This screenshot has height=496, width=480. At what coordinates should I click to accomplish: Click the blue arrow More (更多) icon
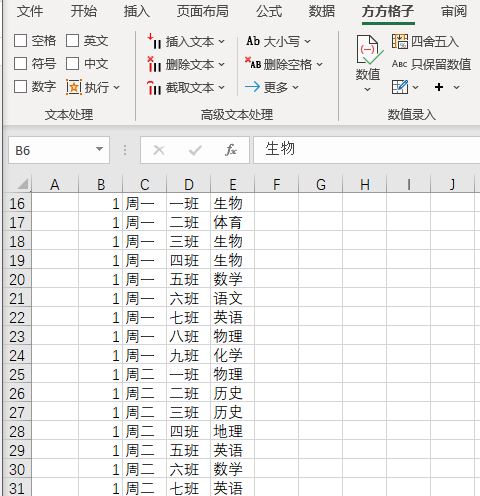pyautogui.click(x=252, y=87)
